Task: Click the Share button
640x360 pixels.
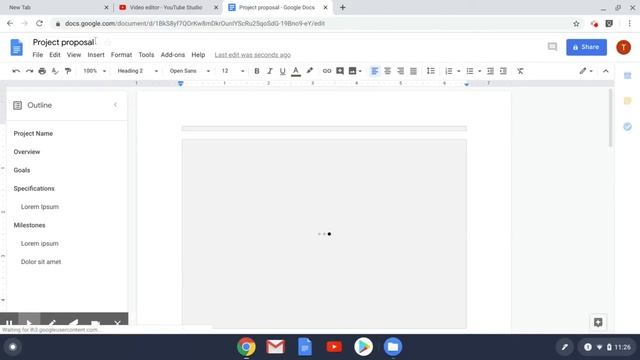Action: pos(586,47)
